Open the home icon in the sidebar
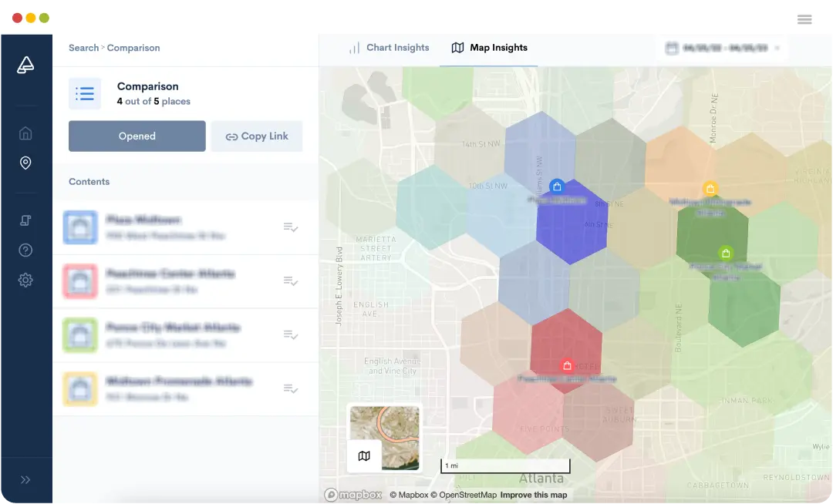833x504 pixels. (x=25, y=133)
